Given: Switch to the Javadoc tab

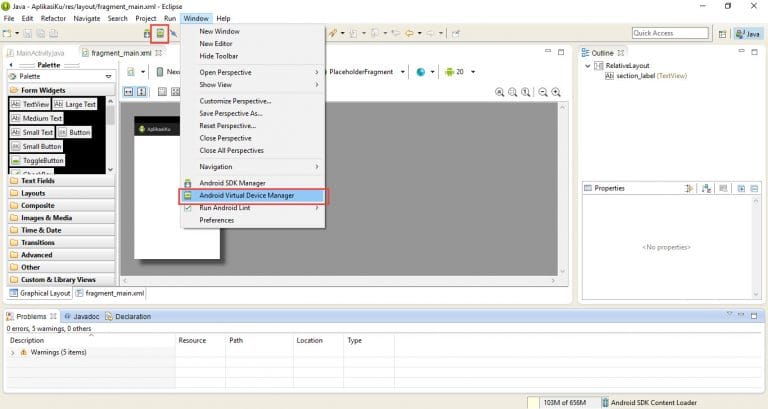Looking at the screenshot, I should coord(82,316).
